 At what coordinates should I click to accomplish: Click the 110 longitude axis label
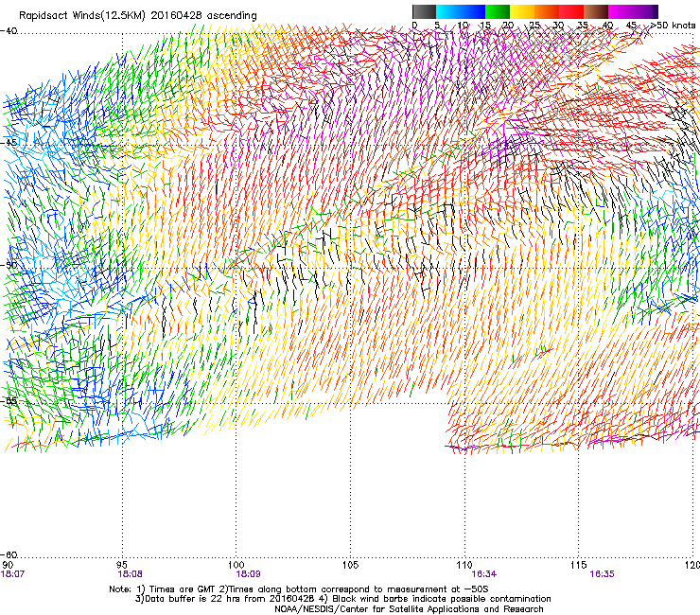coord(464,565)
